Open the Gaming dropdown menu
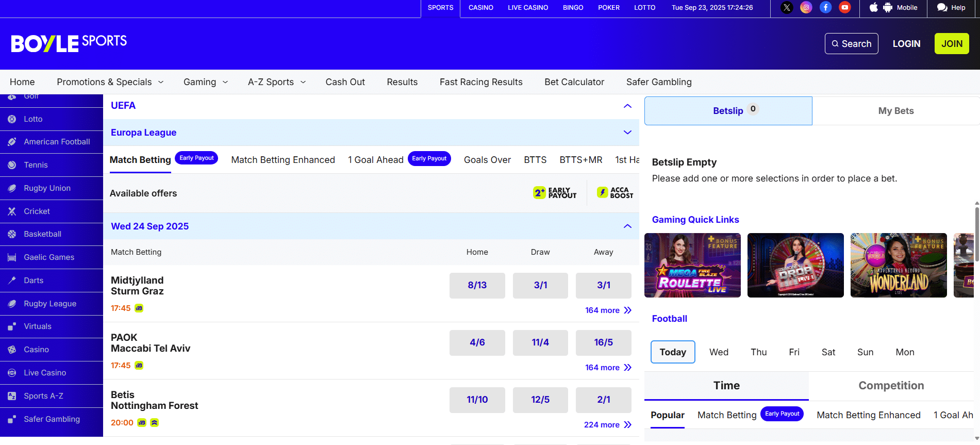 pyautogui.click(x=206, y=82)
